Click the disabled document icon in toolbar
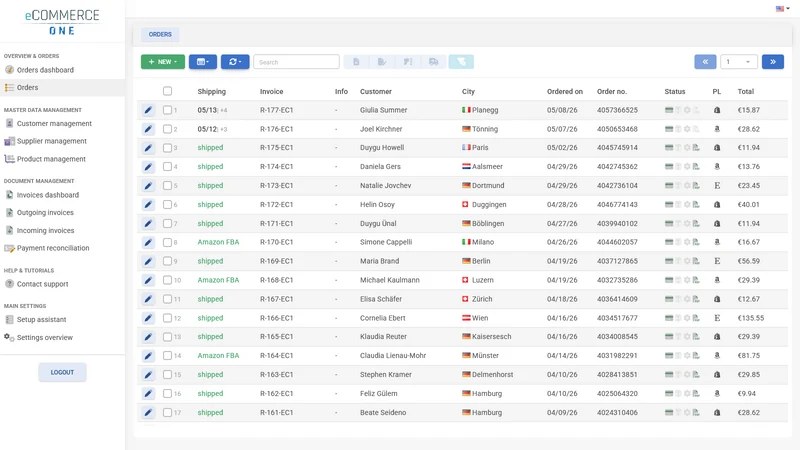The height and width of the screenshot is (450, 800). coord(356,62)
